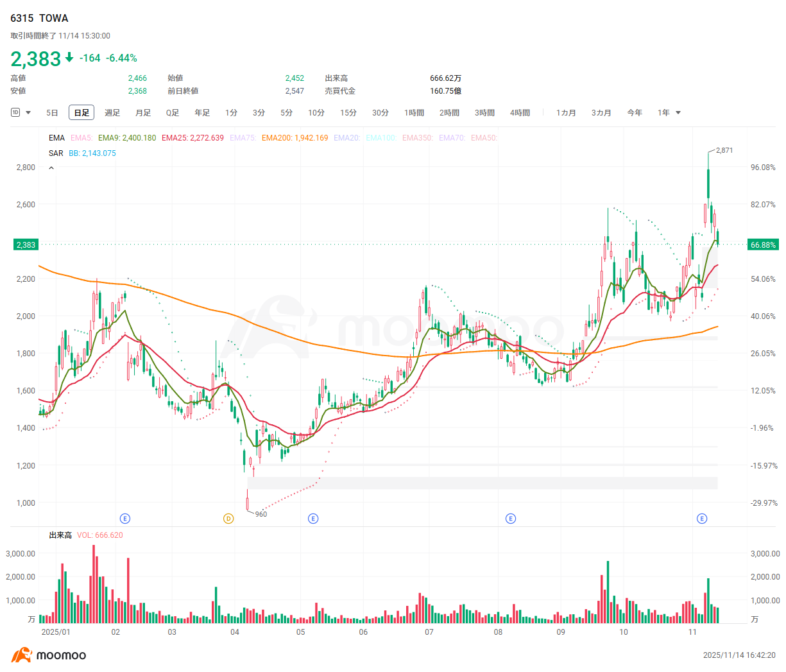Open the earnings E marker near August
The width and height of the screenshot is (786, 672).
point(511,519)
